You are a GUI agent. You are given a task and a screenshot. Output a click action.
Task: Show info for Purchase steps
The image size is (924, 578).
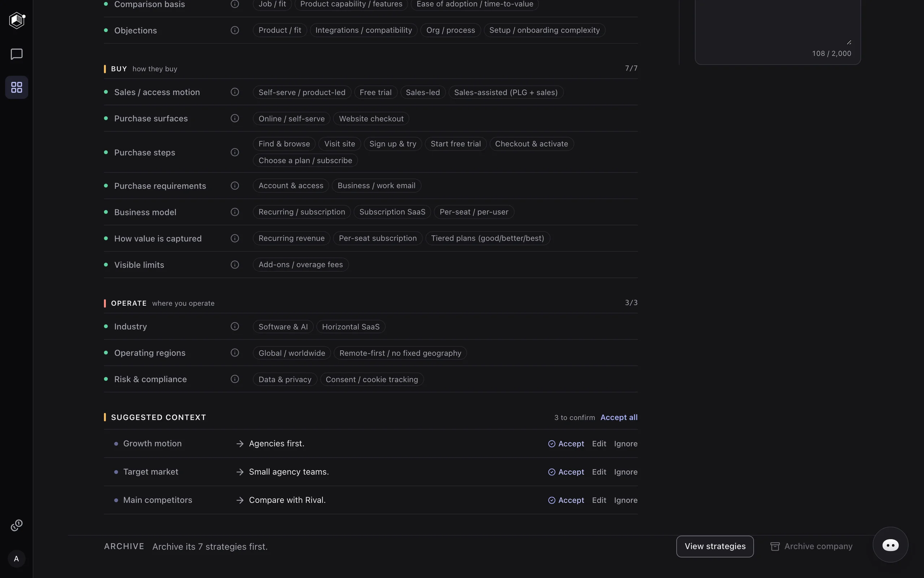click(x=235, y=152)
